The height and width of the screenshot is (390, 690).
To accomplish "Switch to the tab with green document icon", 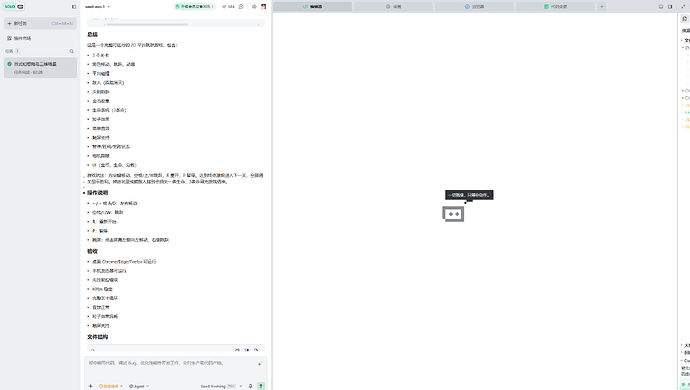I will 555,7.
